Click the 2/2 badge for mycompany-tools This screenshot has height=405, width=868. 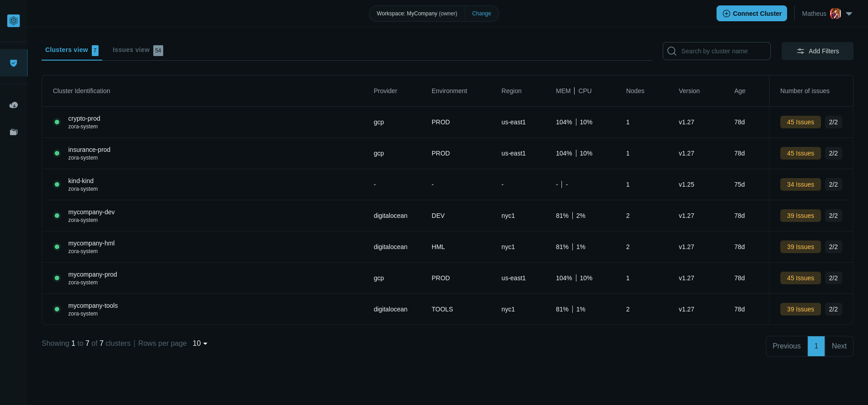click(833, 309)
